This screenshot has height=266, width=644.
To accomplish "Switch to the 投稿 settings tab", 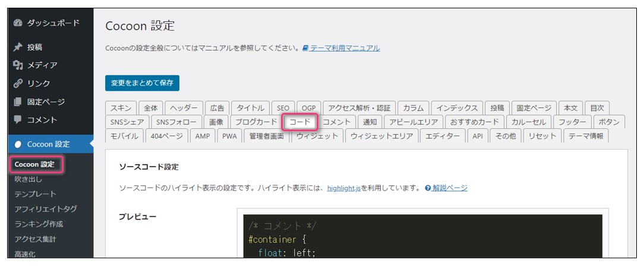I will coord(497,108).
